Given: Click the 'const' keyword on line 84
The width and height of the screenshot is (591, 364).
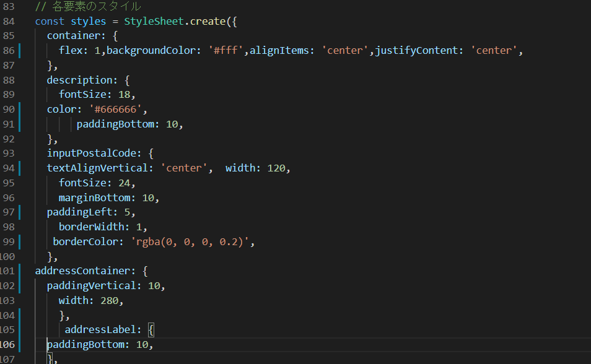Looking at the screenshot, I should point(50,22).
